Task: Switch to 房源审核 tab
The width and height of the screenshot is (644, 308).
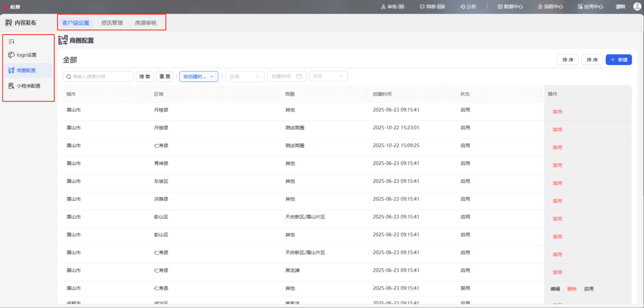Action: 145,23
